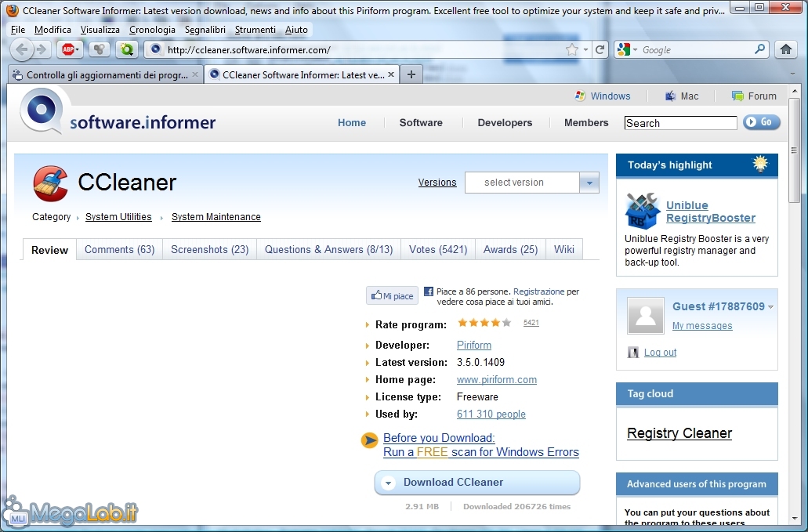Screen dimensions: 808x532
Task: Open the Adblock Plus dropdown arrow
Action: (x=78, y=50)
